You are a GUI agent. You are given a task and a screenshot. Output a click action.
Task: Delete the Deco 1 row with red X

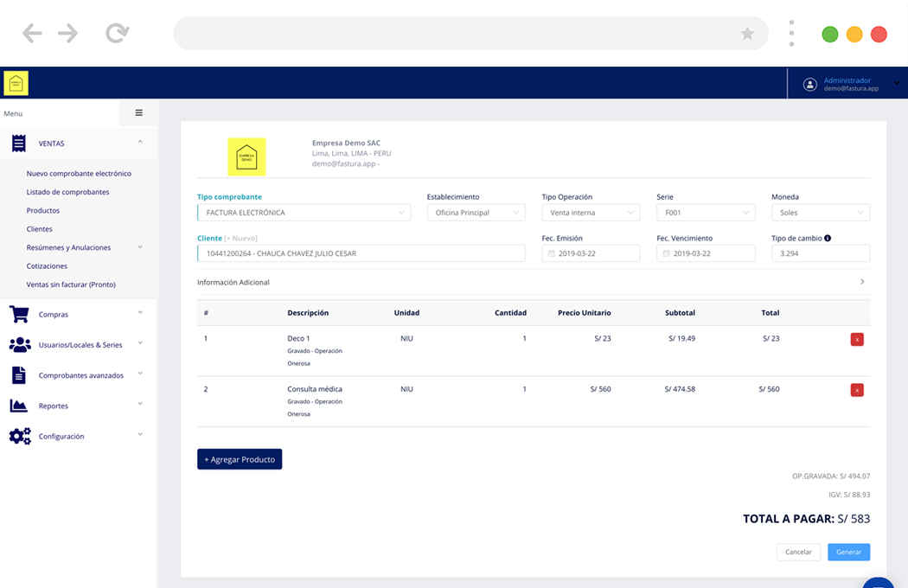(856, 339)
